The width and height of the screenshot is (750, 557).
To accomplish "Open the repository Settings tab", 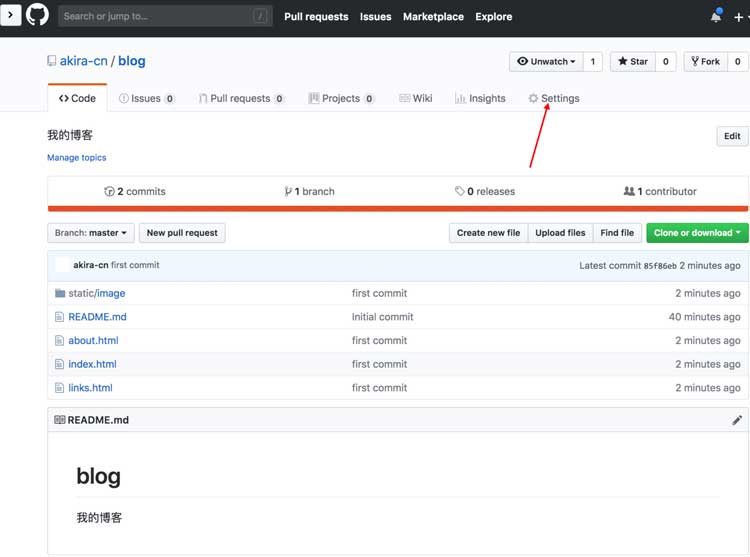I will click(554, 98).
